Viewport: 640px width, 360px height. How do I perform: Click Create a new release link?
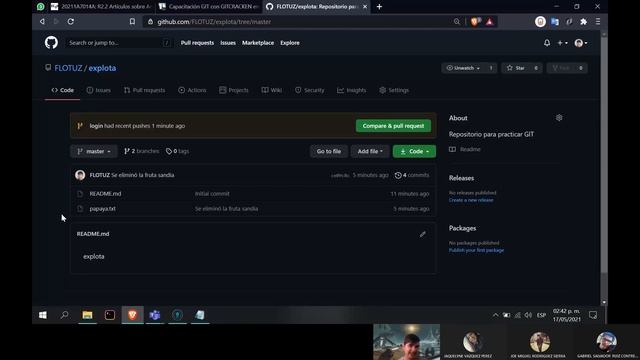pos(471,200)
